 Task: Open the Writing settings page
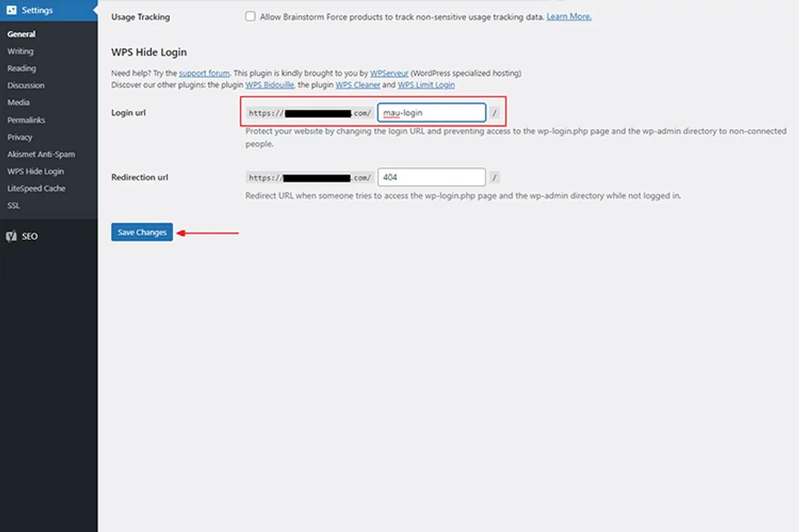pos(20,51)
